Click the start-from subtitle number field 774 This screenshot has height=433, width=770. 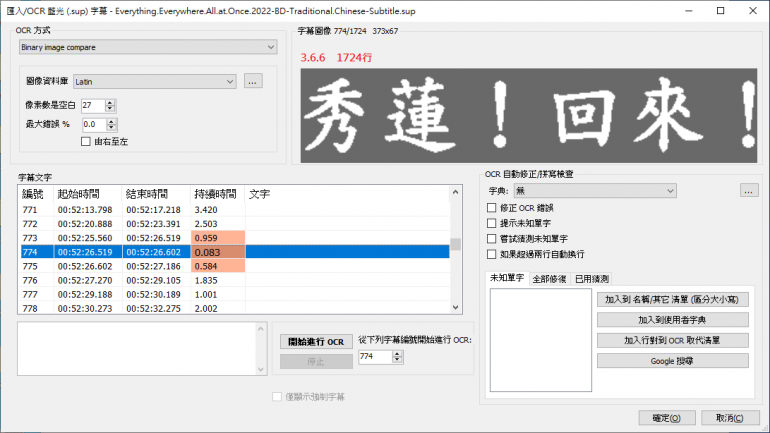pos(375,356)
